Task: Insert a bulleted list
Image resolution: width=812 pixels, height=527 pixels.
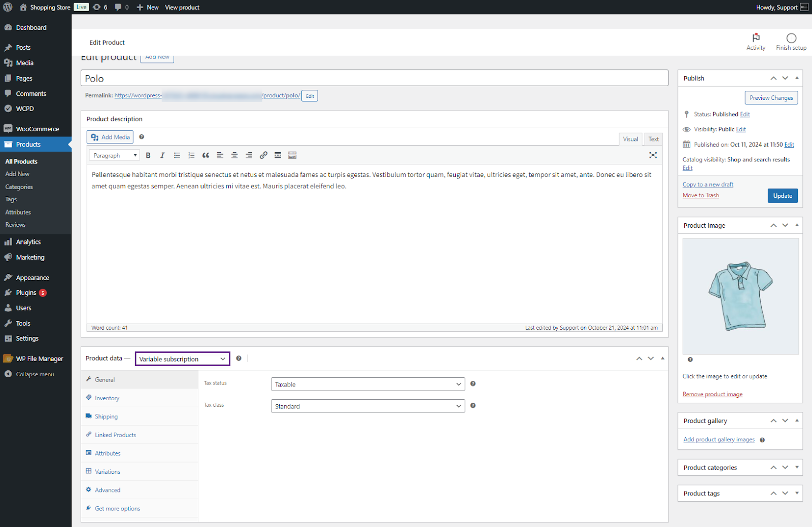Action: [177, 155]
